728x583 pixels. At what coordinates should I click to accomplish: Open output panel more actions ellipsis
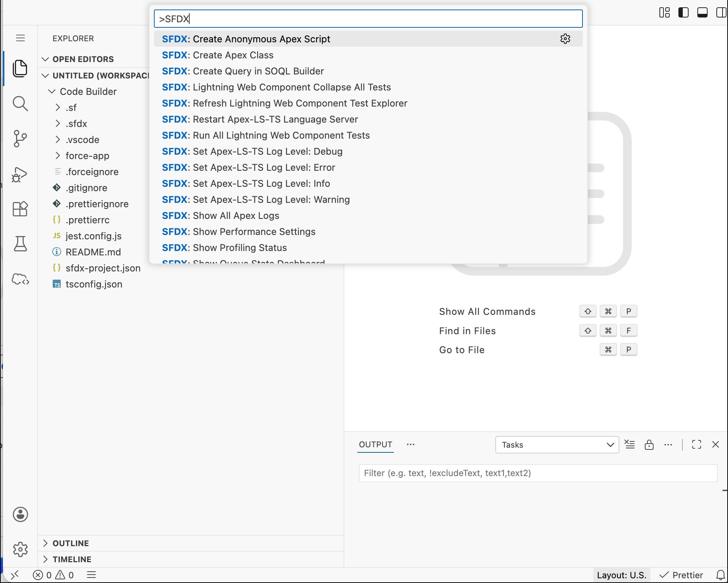(668, 444)
